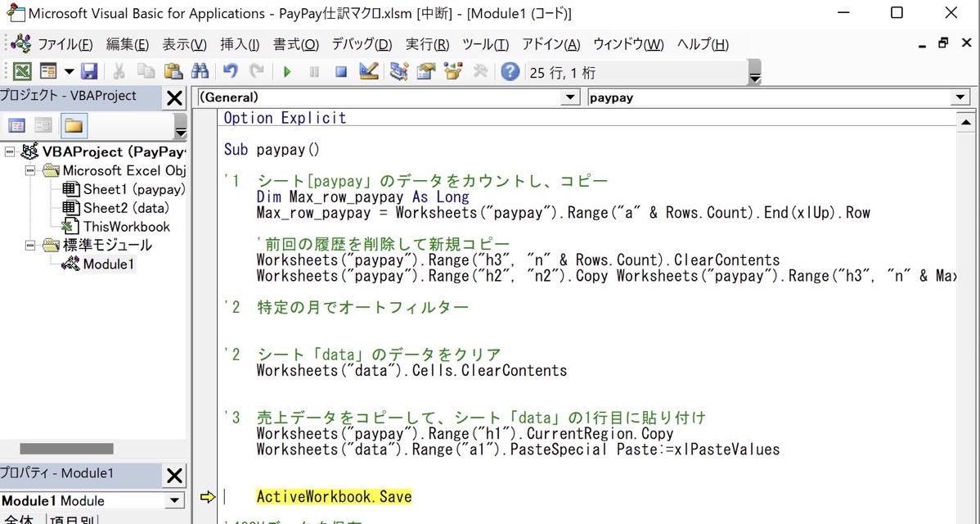Reset execution with the blue stop square

[340, 72]
